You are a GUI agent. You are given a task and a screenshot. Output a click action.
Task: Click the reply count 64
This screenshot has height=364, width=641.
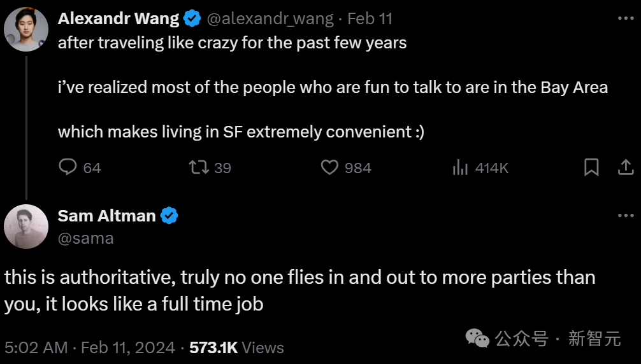click(x=92, y=168)
